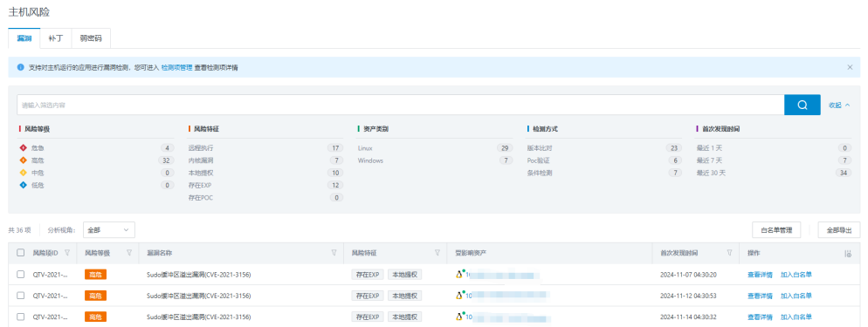Click the 存在EXP tag in the 2024-11-14 row

click(x=367, y=317)
